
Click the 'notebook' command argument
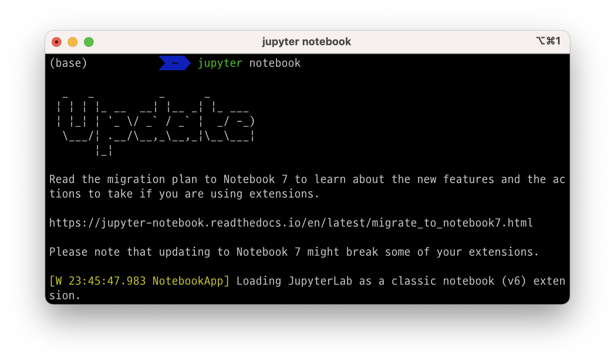pyautogui.click(x=275, y=63)
